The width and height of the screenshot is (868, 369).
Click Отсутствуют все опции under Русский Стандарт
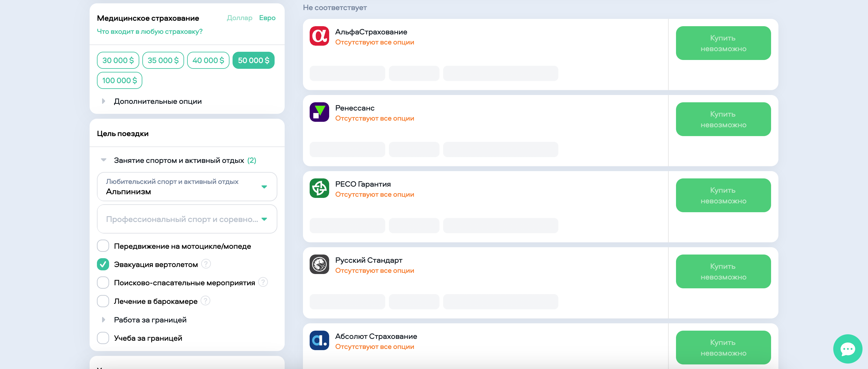[375, 270]
